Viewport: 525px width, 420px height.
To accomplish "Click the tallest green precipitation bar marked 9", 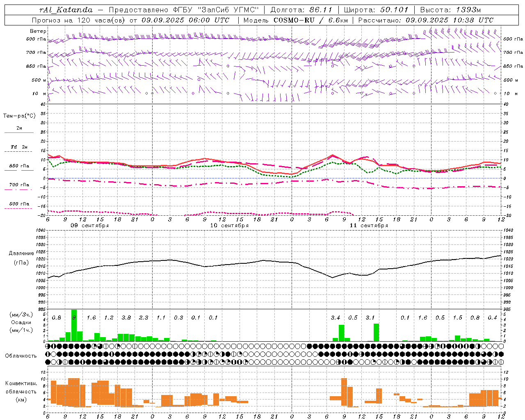I will (74, 325).
